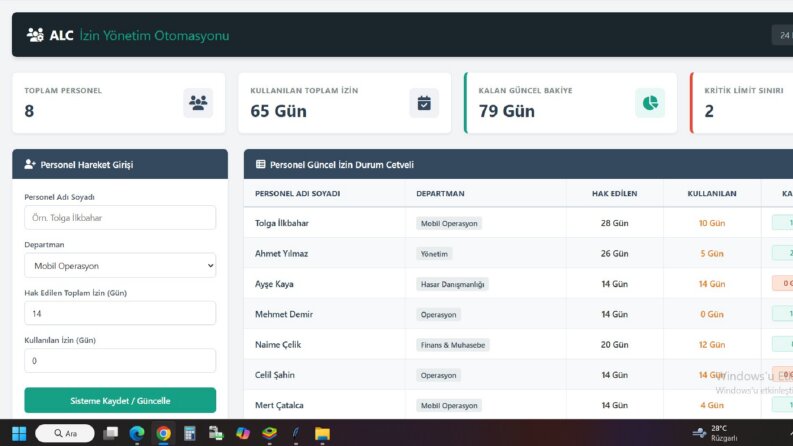Click the 79 Gün remaining balance value
The width and height of the screenshot is (793, 446).
[x=506, y=111]
